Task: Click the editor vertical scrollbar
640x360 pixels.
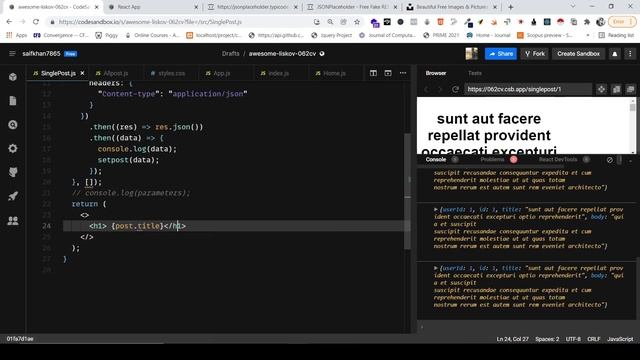Action: coord(407,192)
